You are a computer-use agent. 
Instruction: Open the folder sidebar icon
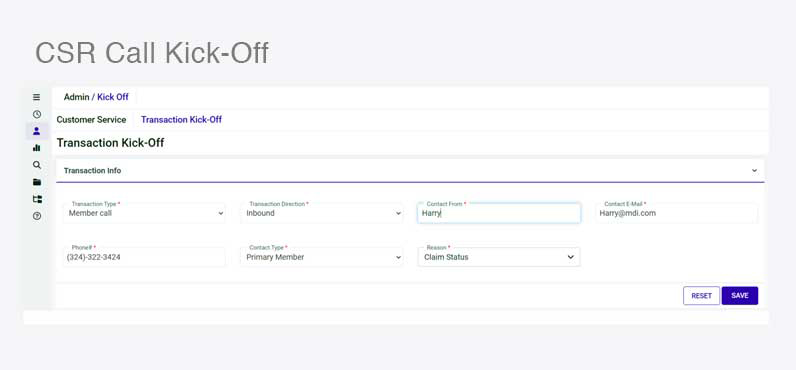[37, 182]
